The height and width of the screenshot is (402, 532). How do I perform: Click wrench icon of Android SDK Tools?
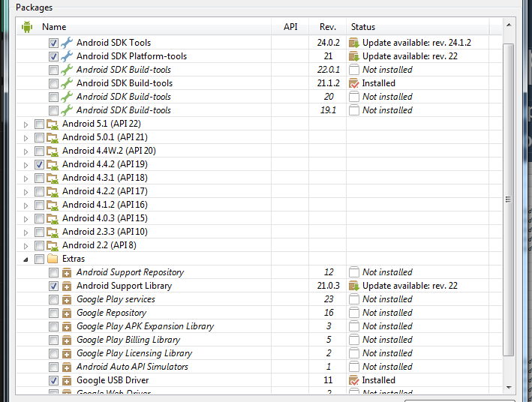(67, 43)
